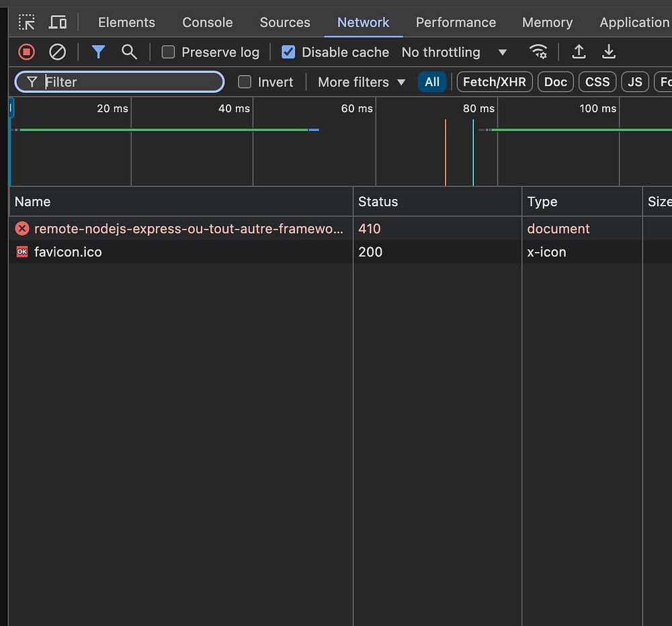
Task: Open the network search magnifier
Action: point(129,52)
